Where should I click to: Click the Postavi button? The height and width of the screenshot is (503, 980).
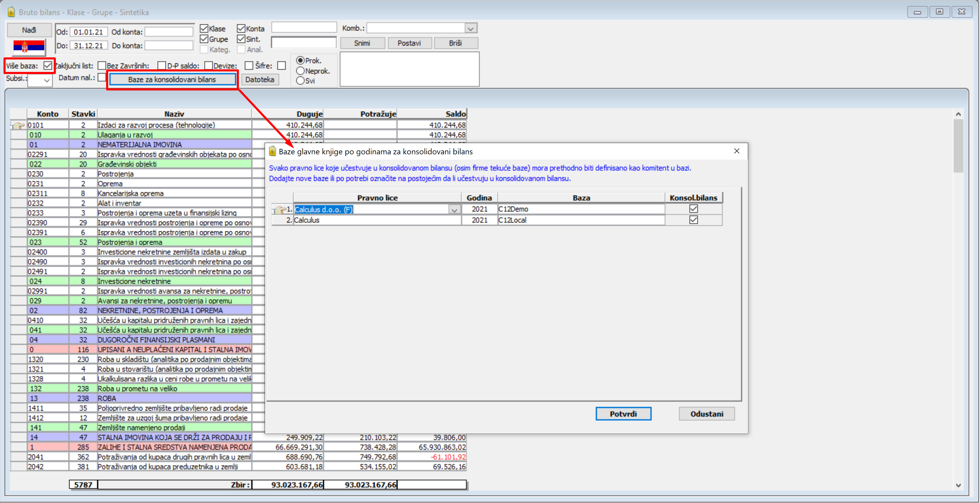(x=409, y=43)
